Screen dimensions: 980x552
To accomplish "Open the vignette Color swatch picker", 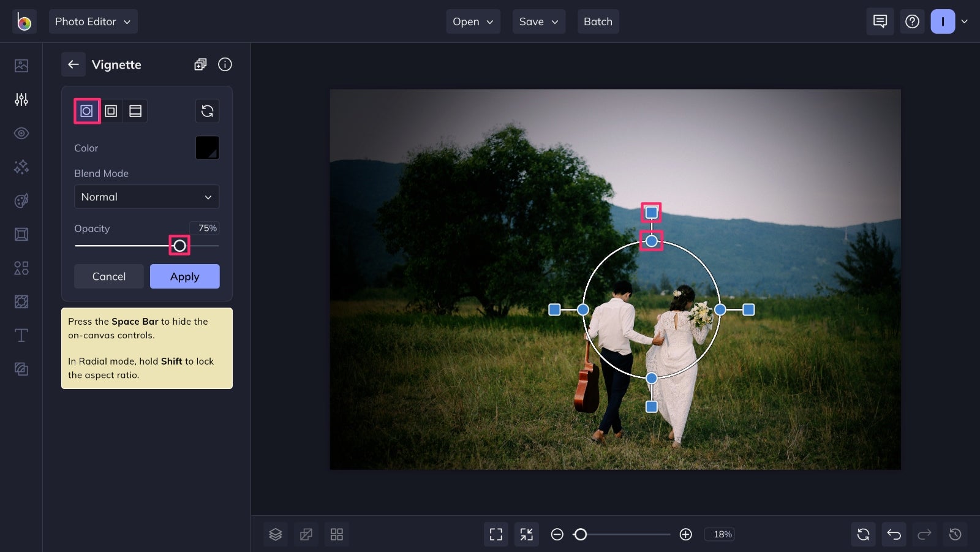I will 207,148.
